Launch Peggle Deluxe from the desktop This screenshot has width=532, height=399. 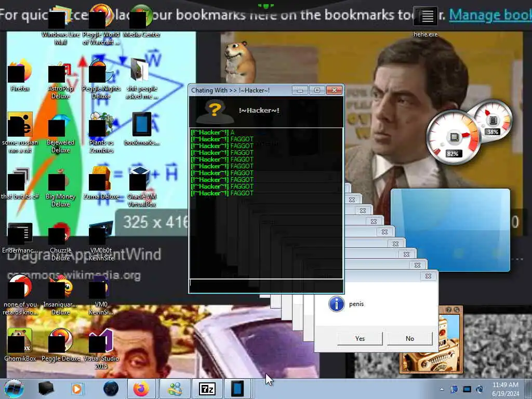[60, 345]
